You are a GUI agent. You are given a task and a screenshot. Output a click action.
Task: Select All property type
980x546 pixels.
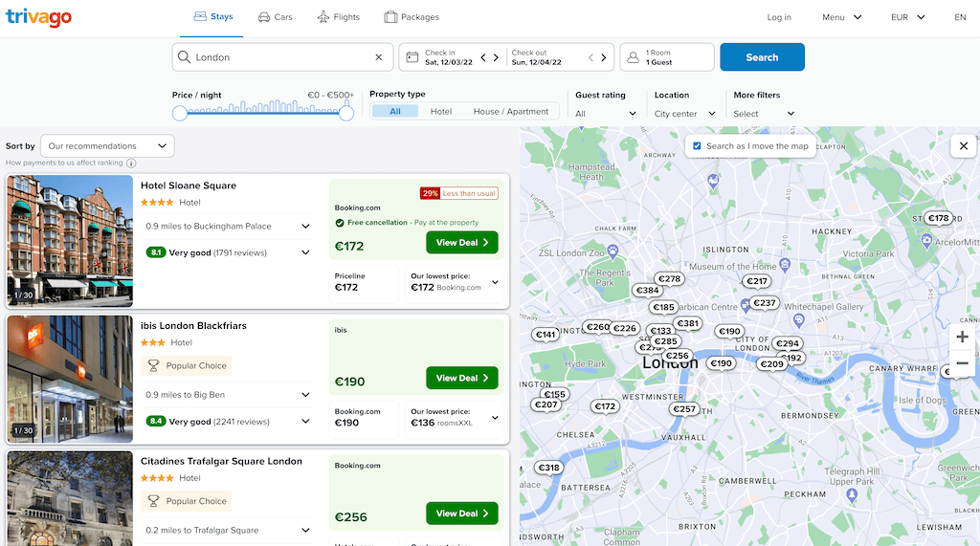coord(395,111)
